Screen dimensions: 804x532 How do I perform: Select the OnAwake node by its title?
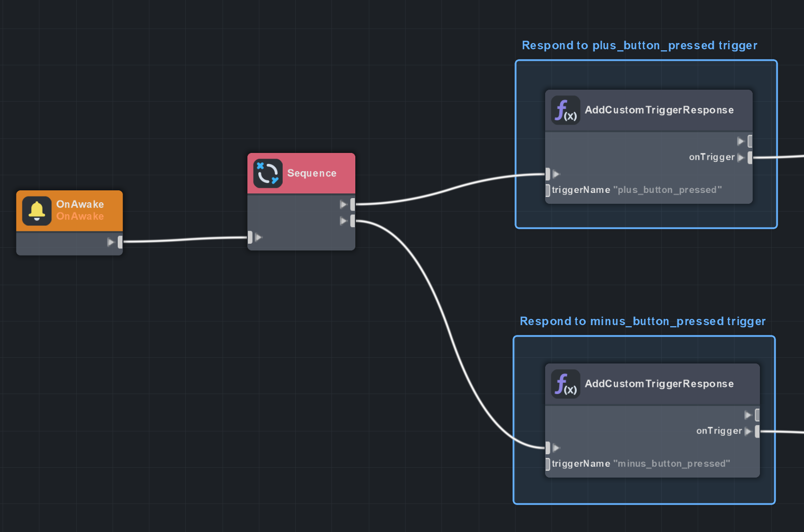point(80,204)
